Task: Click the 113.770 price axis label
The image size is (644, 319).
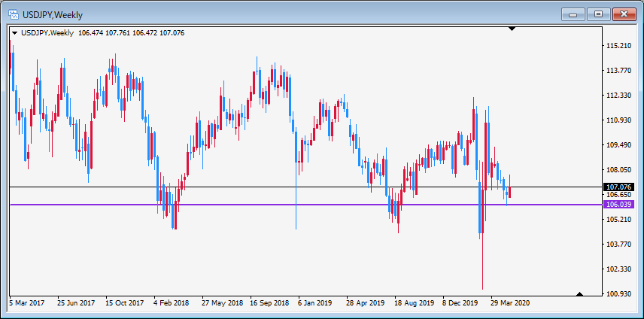Action: [618, 71]
